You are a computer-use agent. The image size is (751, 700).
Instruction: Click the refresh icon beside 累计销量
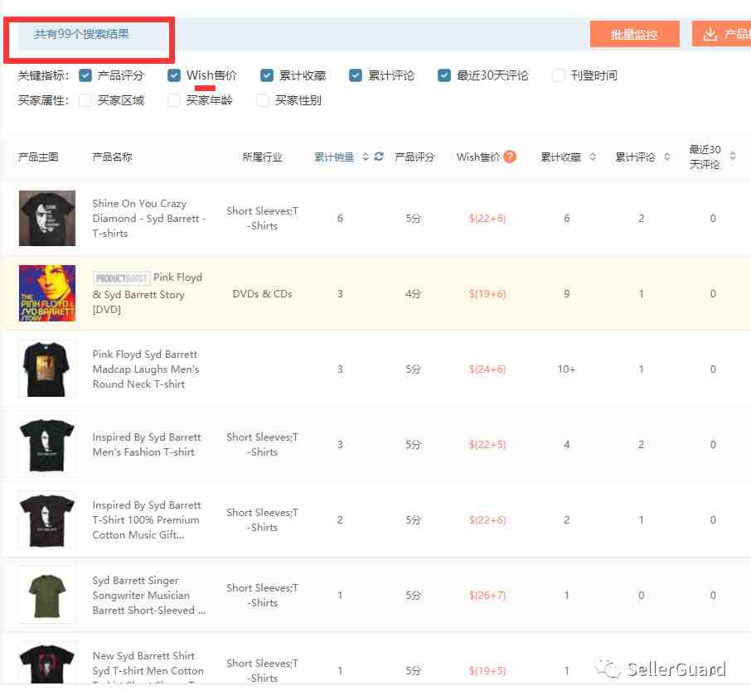tap(379, 157)
